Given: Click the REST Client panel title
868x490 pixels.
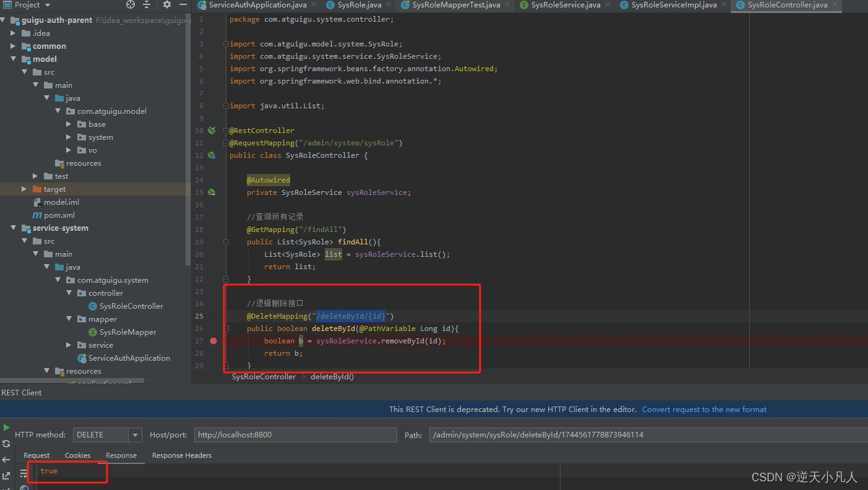Looking at the screenshot, I should click(22, 393).
